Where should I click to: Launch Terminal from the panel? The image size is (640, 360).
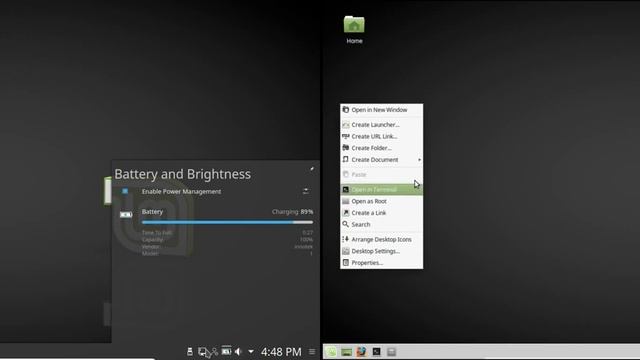376,352
